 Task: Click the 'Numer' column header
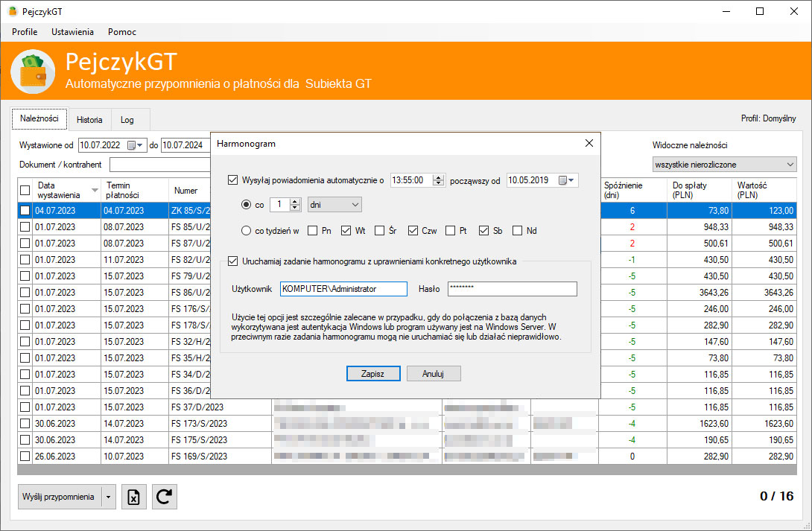tap(189, 191)
